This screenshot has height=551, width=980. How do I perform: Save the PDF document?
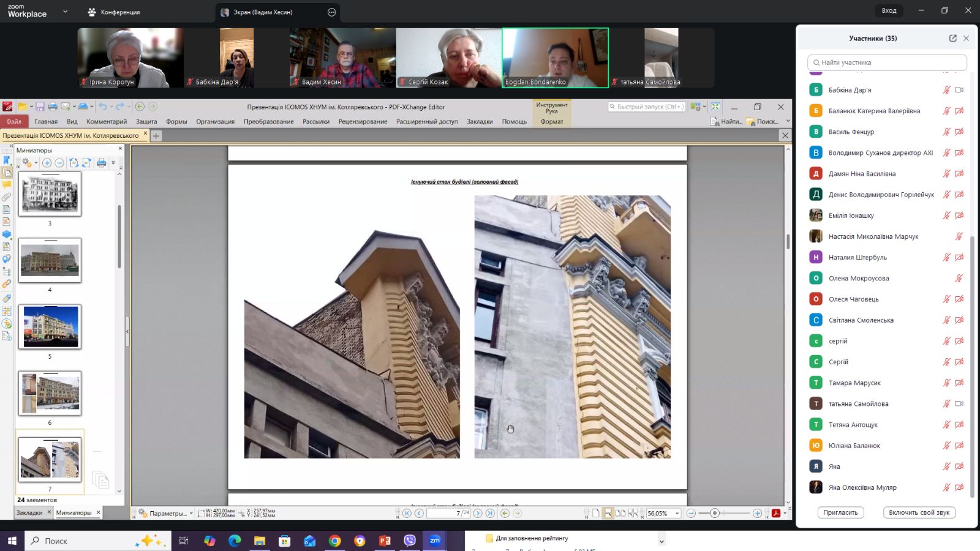[x=40, y=107]
